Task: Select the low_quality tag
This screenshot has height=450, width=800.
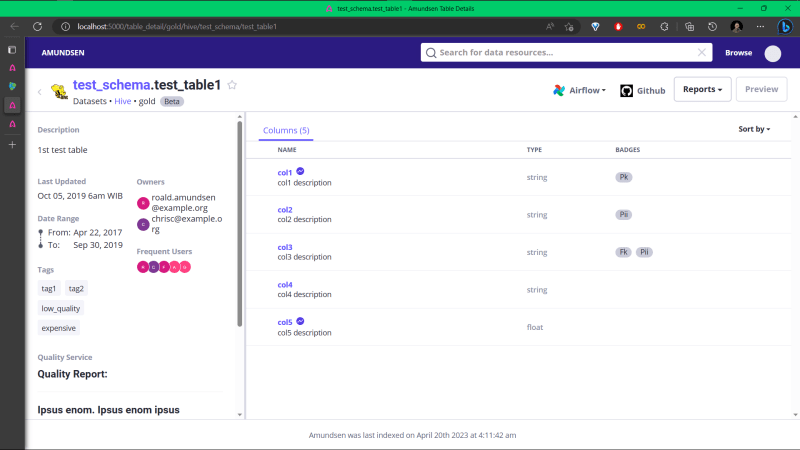Action: pyautogui.click(x=61, y=308)
